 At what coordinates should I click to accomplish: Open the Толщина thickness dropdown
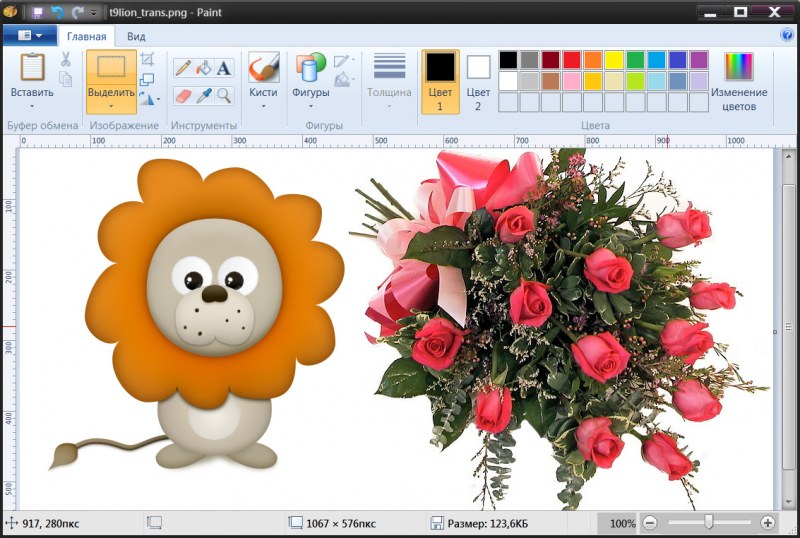pos(389,82)
